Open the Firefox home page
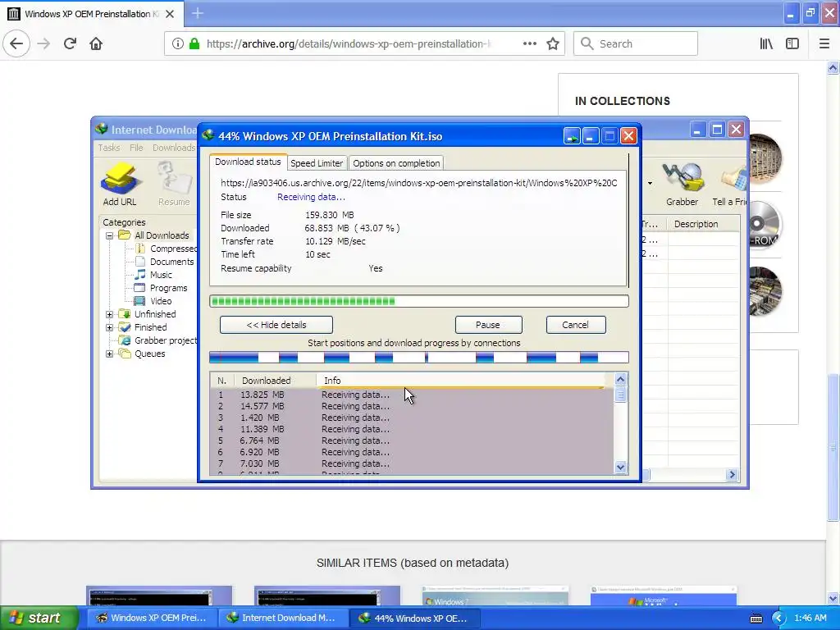 coord(96,43)
